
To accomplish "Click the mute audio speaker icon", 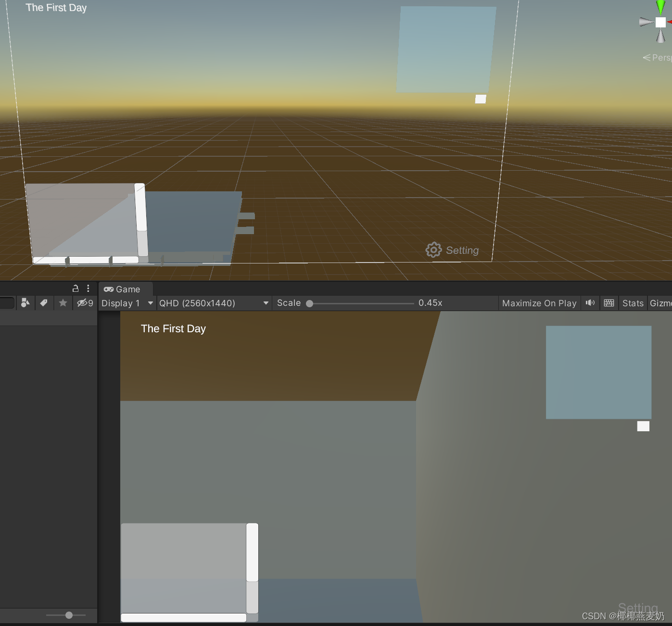I will pos(590,303).
